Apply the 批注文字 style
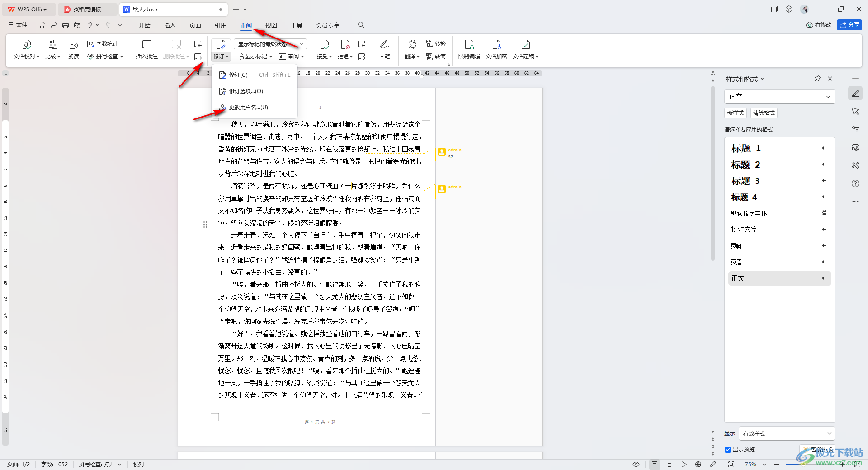This screenshot has width=868, height=470. click(779, 230)
